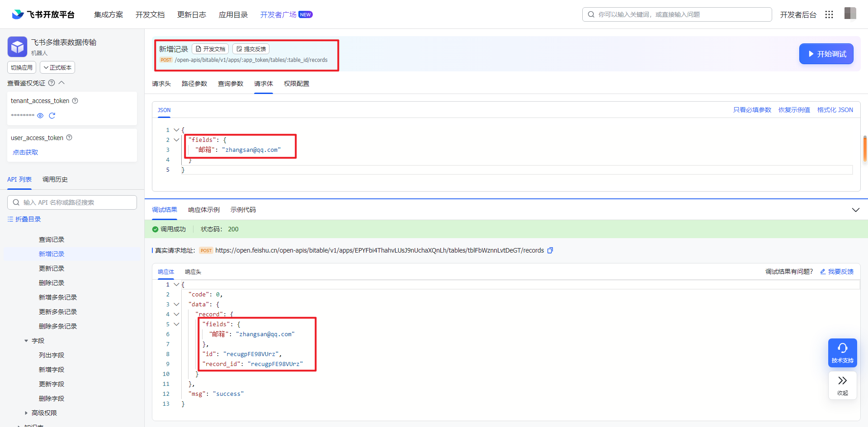Open the apps grid icon in header
The height and width of the screenshot is (427, 868).
tap(829, 14)
